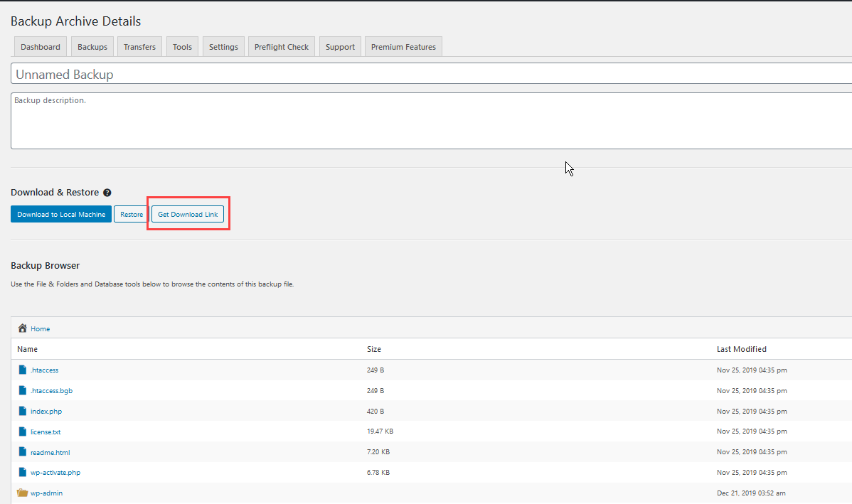Open the Premium Features tab
The image size is (852, 504).
(403, 46)
